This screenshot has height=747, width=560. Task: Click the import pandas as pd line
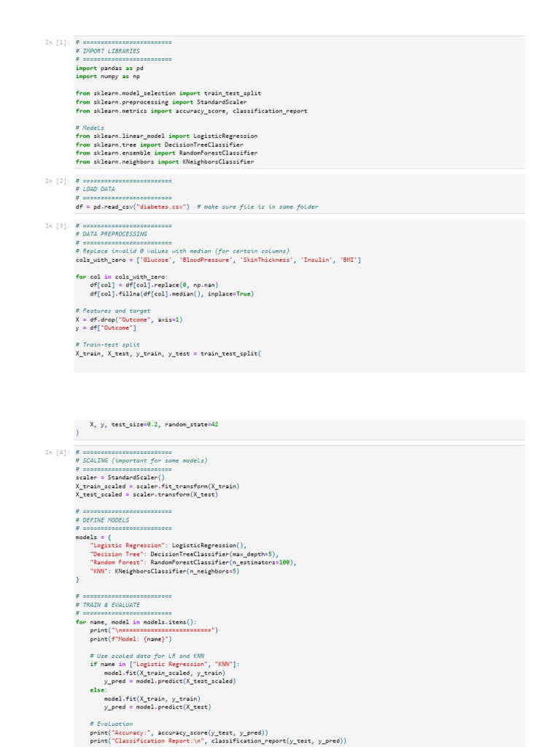[109, 68]
